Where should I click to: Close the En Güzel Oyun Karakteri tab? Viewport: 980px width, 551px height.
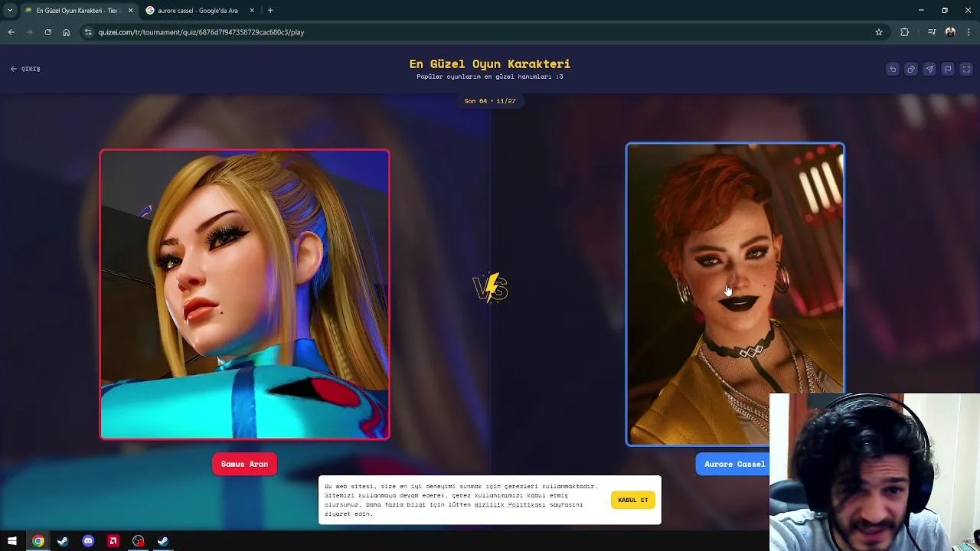pyautogui.click(x=130, y=11)
